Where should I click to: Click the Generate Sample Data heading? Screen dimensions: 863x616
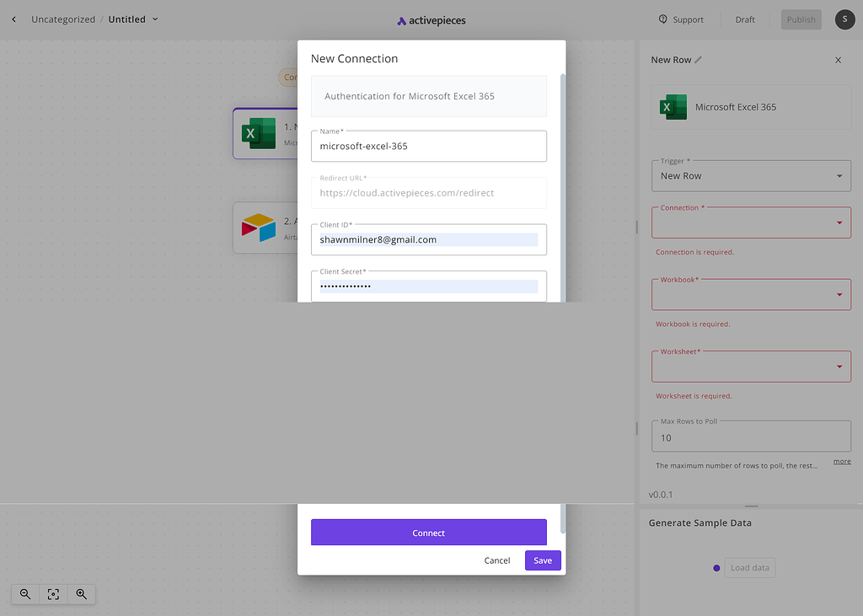click(700, 523)
